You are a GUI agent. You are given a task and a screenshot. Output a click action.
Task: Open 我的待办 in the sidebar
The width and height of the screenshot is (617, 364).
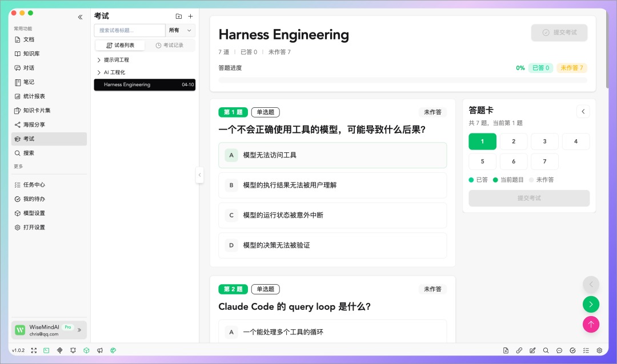coord(49,199)
